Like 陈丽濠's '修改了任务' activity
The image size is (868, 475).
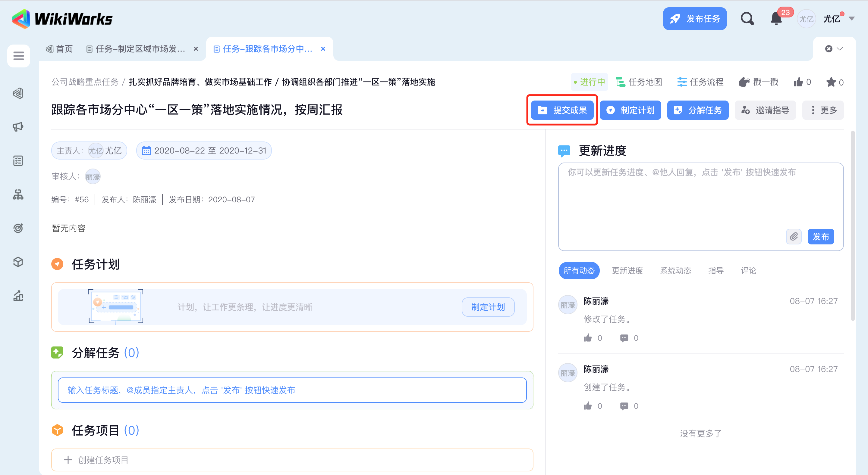[x=588, y=338]
